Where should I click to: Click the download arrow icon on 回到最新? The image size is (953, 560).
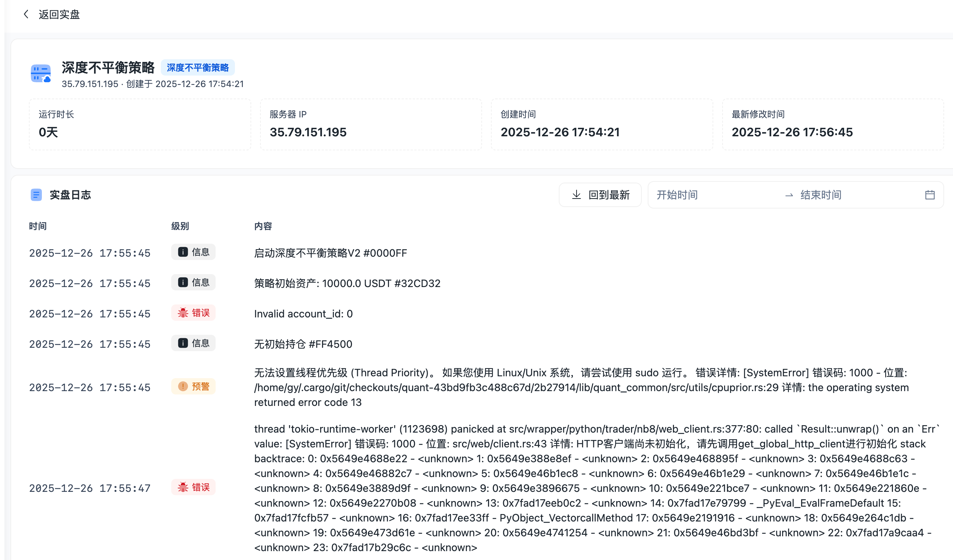[576, 195]
